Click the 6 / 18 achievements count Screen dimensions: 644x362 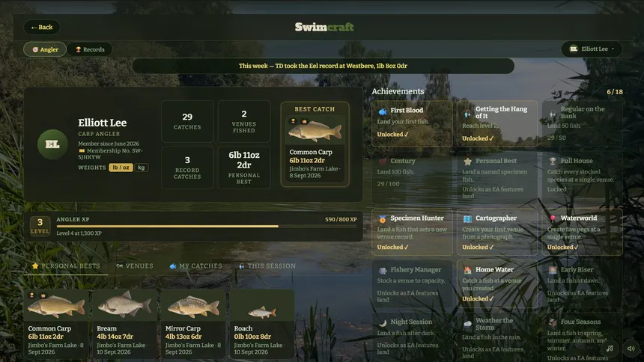point(615,91)
